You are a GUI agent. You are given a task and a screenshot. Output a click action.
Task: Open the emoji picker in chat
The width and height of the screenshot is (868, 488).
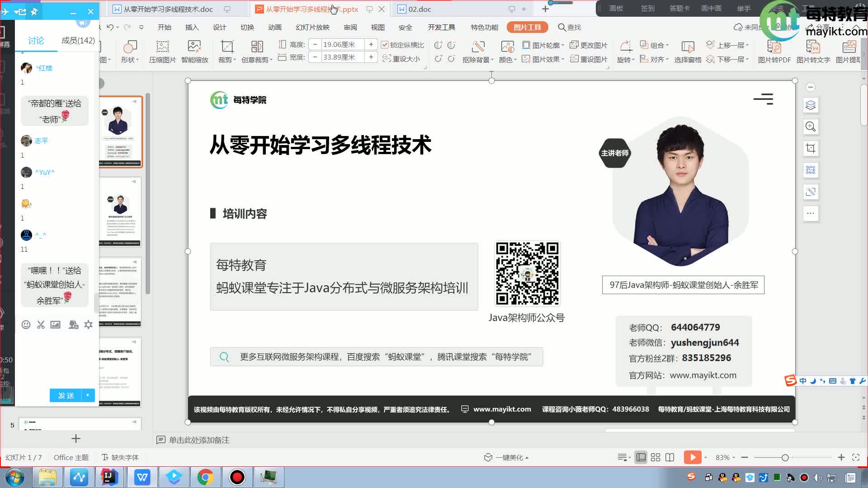click(x=26, y=324)
